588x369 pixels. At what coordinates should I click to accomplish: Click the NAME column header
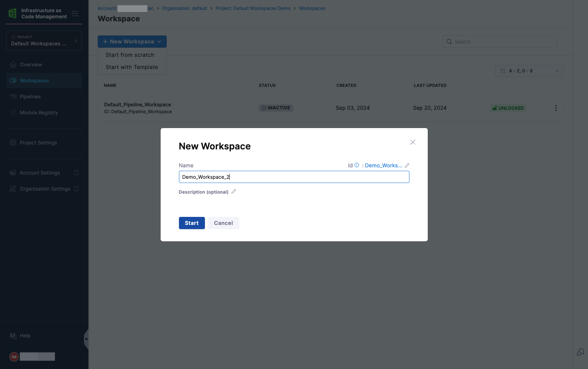[110, 85]
